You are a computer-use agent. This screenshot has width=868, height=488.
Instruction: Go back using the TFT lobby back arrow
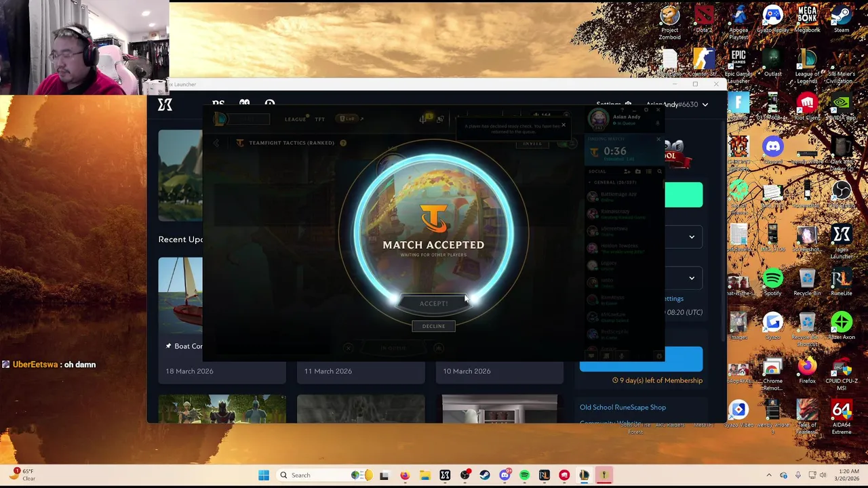pyautogui.click(x=216, y=143)
